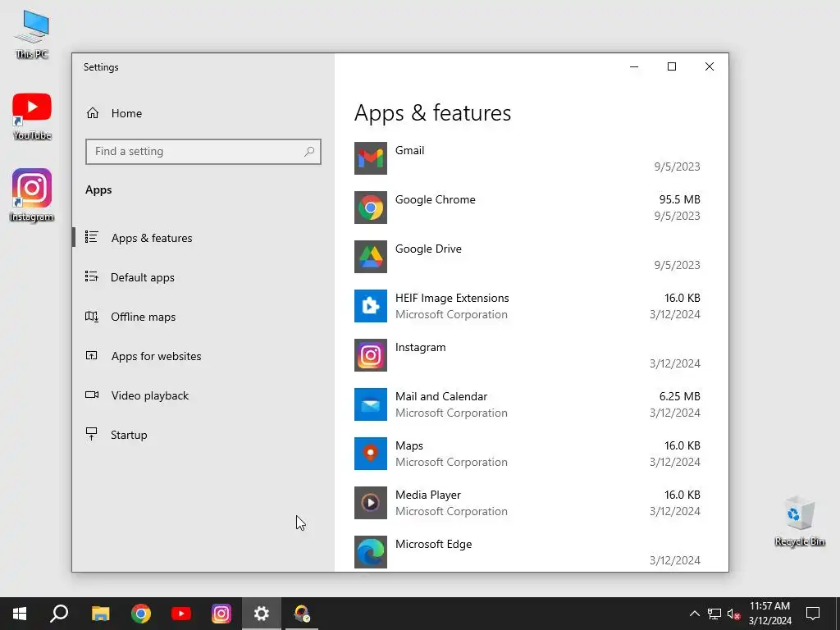840x630 pixels.
Task: Select the Instagram desktop shortcut
Action: click(32, 195)
